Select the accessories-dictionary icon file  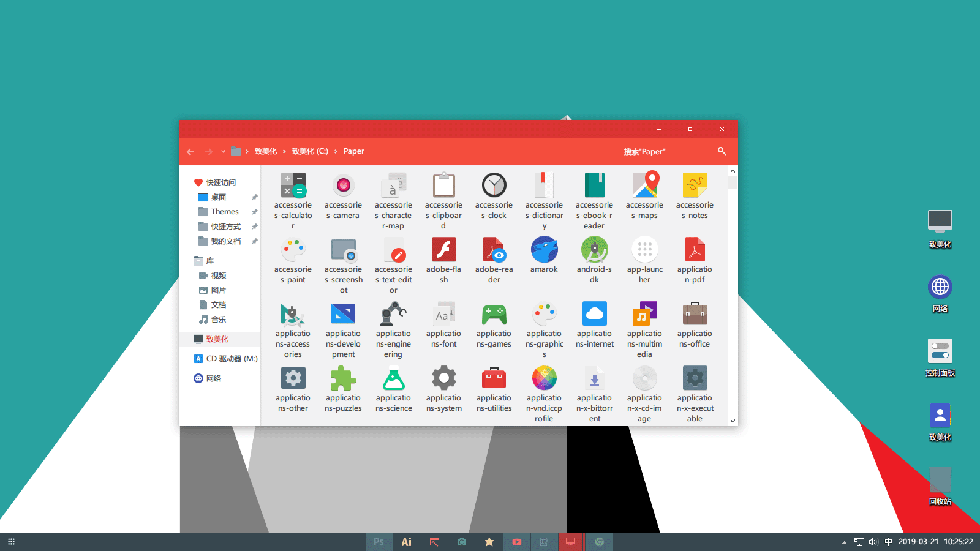point(544,200)
